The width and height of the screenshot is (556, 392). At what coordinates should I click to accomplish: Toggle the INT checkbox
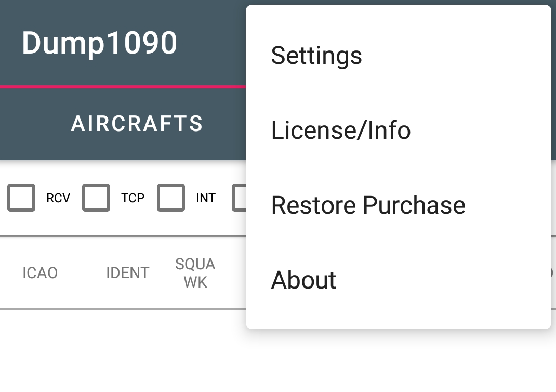point(171,198)
